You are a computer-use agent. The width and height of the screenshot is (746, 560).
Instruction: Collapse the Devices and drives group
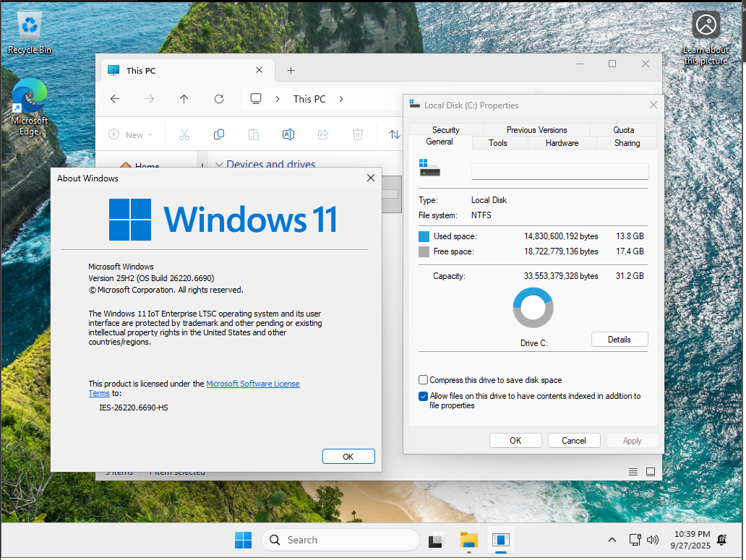tap(219, 165)
